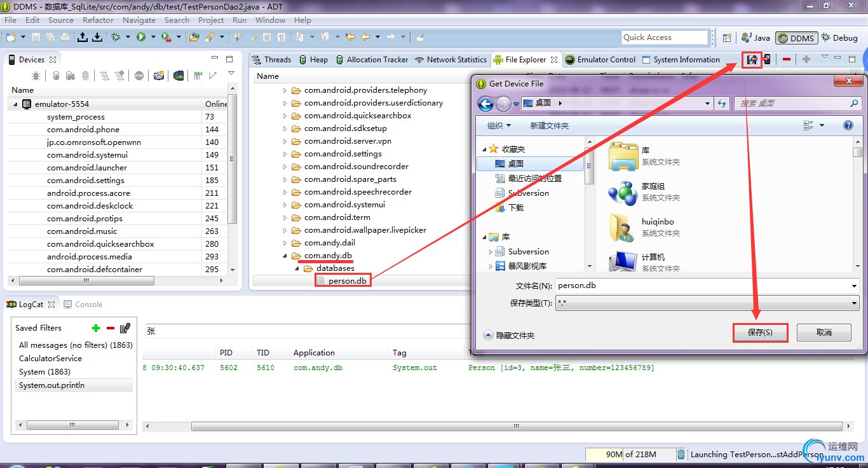Switch to the Threads tab
This screenshot has width=868, height=468.
(x=271, y=60)
